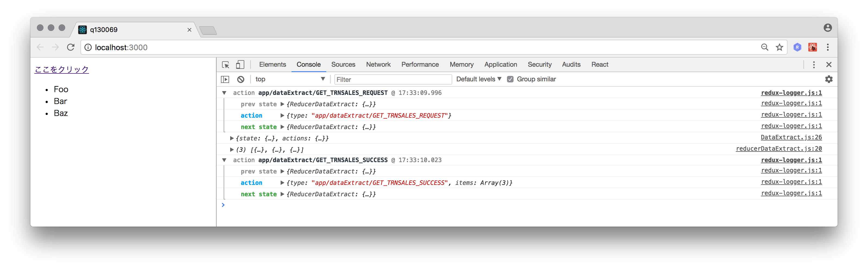
Task: Click the red extension icon in toolbar
Action: pos(812,47)
